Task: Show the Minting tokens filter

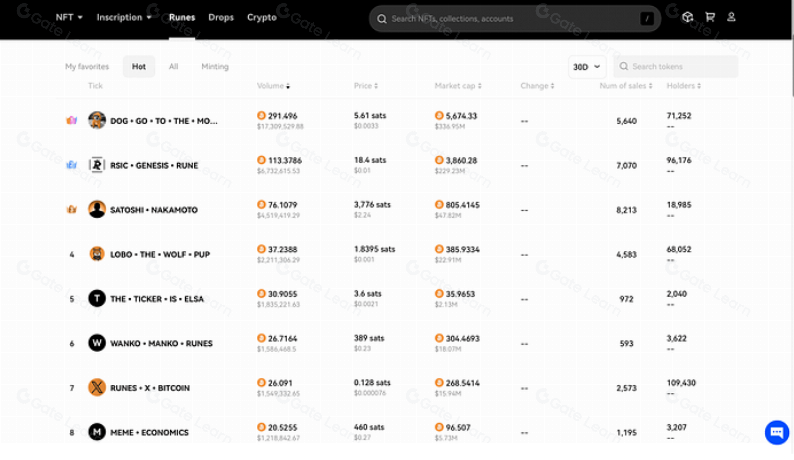Action: click(x=215, y=67)
